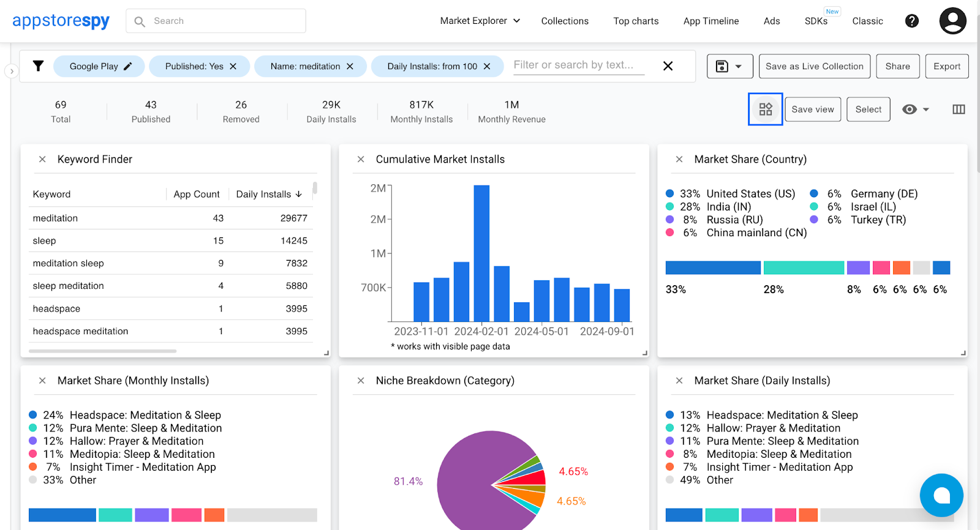This screenshot has width=980, height=530.
Task: Click Germany (DE) legend entry
Action: click(x=864, y=193)
